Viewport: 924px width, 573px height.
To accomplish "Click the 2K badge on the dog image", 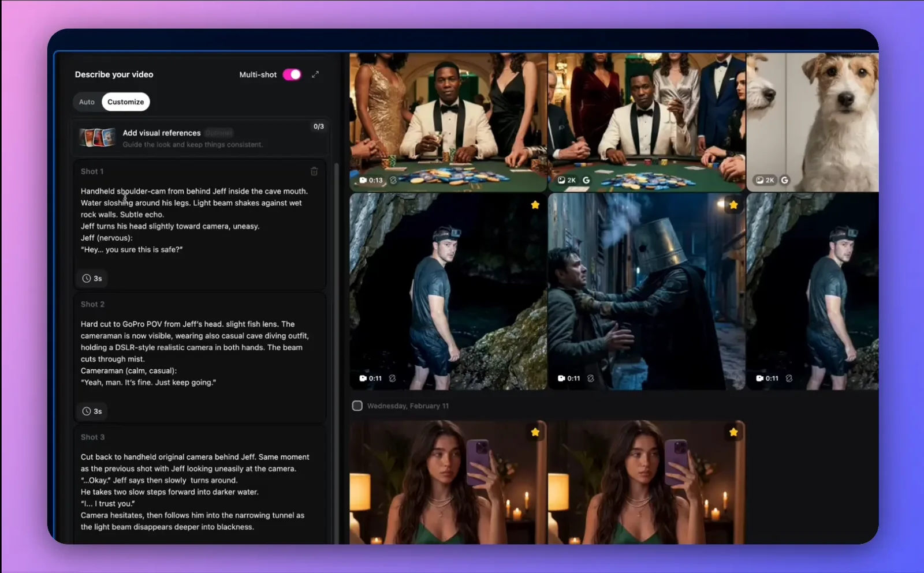I will [765, 180].
